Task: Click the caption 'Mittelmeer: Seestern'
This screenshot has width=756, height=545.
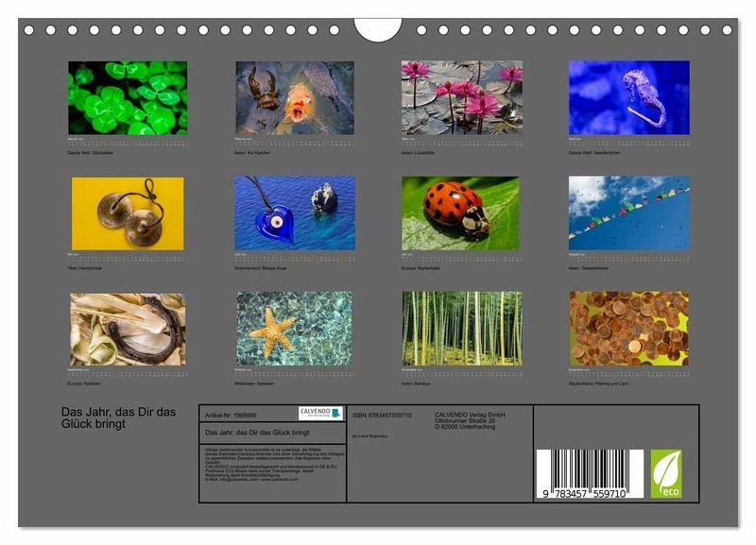Action: pyautogui.click(x=254, y=384)
